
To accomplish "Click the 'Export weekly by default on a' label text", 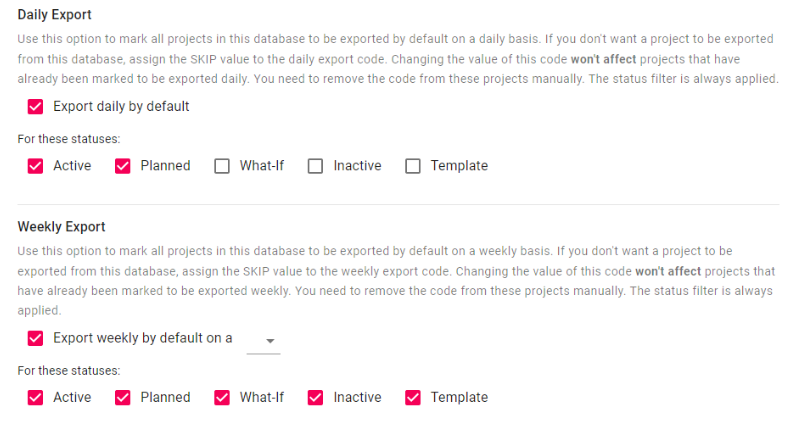I will pyautogui.click(x=142, y=338).
